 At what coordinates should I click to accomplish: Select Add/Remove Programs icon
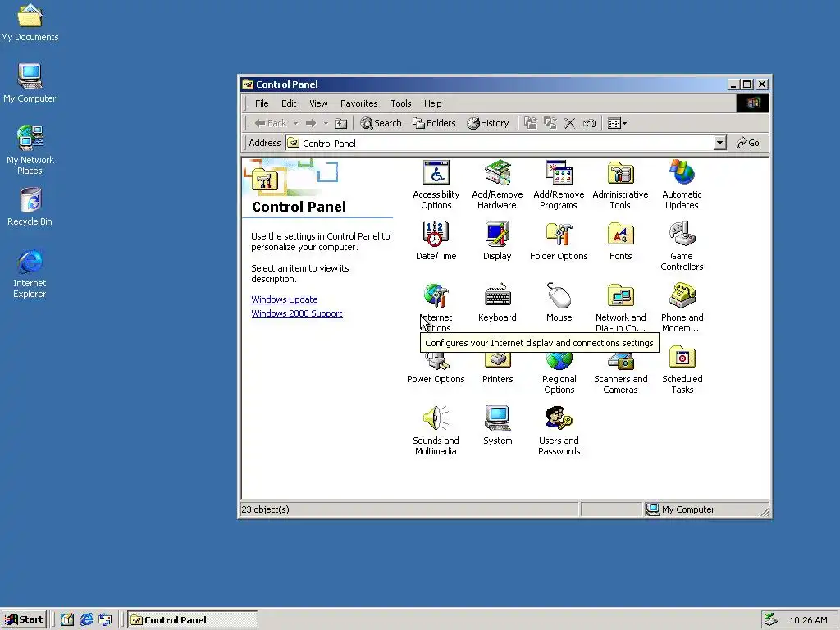tap(559, 185)
